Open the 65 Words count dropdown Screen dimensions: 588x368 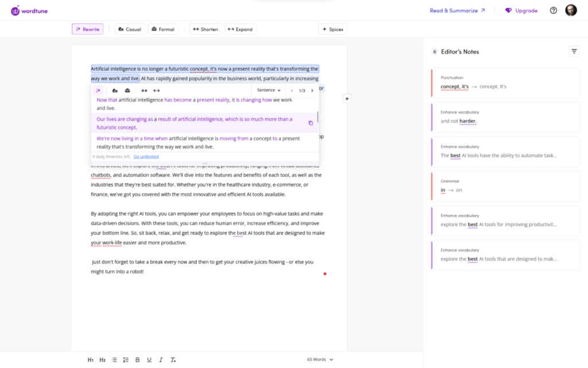pyautogui.click(x=320, y=359)
